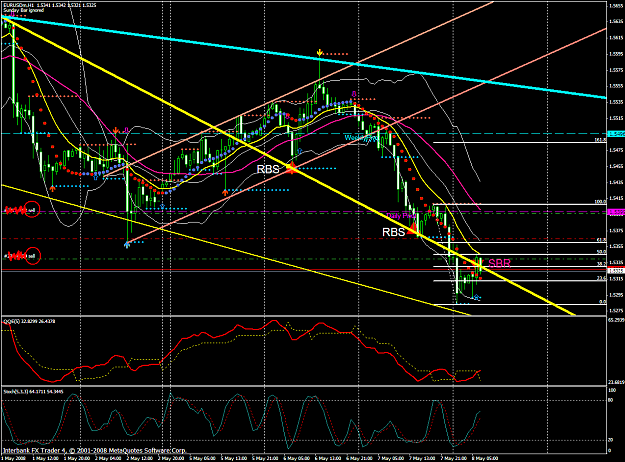This screenshot has height=462, width=625.
Task: Click the 65.2935 value on the QQE scale
Action: 616,320
